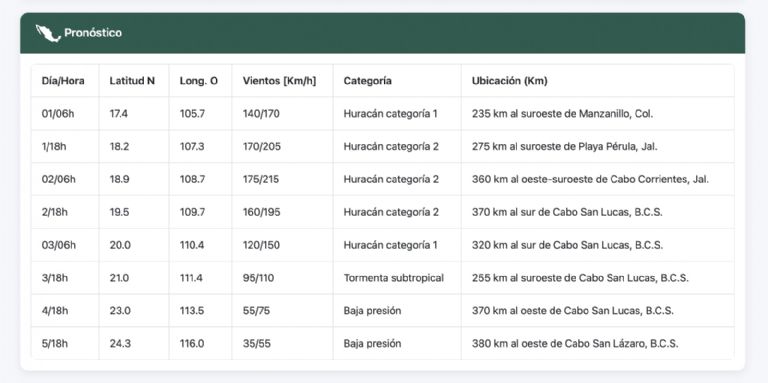Viewport: 768px width, 383px height.
Task: Select the Long. O column header
Action: click(x=199, y=81)
